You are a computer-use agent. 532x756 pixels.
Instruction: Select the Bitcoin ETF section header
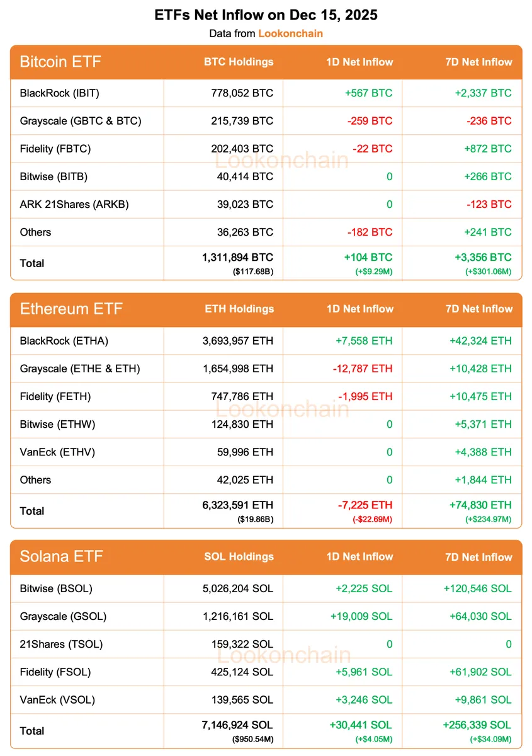click(x=60, y=62)
